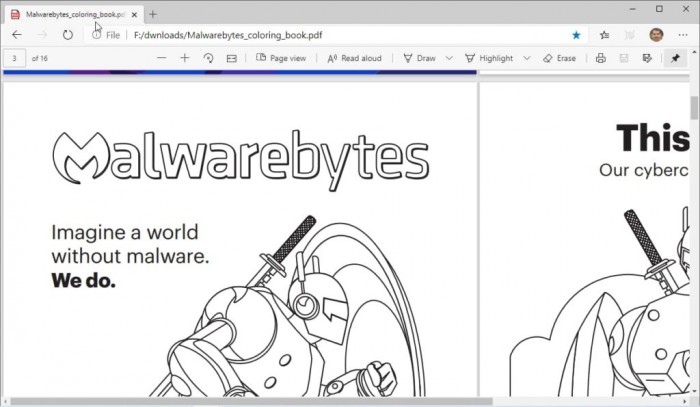
Task: Click the File info icon in address bar
Action: [x=96, y=35]
